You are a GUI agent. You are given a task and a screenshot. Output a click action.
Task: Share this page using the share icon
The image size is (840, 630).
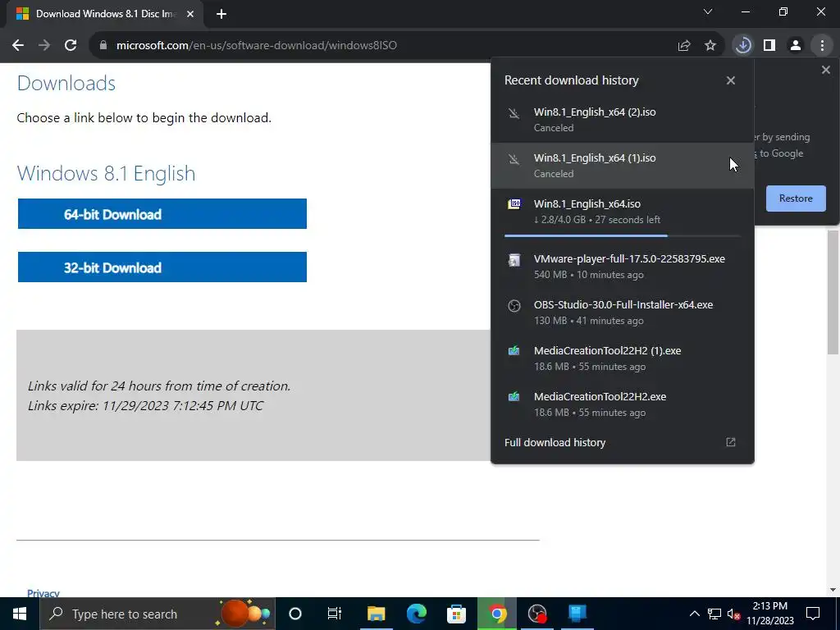pyautogui.click(x=684, y=46)
